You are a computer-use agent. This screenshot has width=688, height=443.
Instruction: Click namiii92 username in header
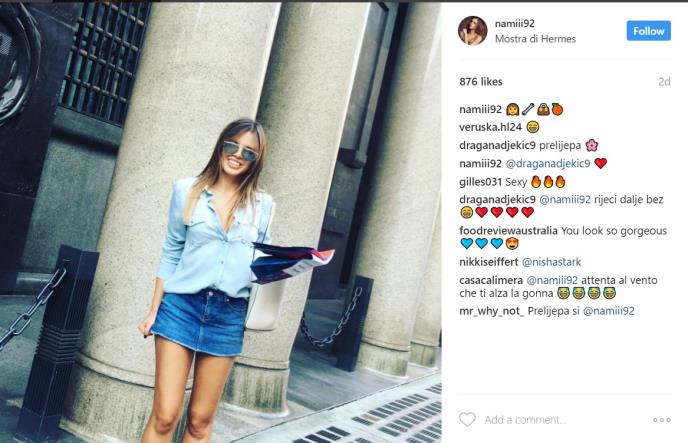[515, 24]
